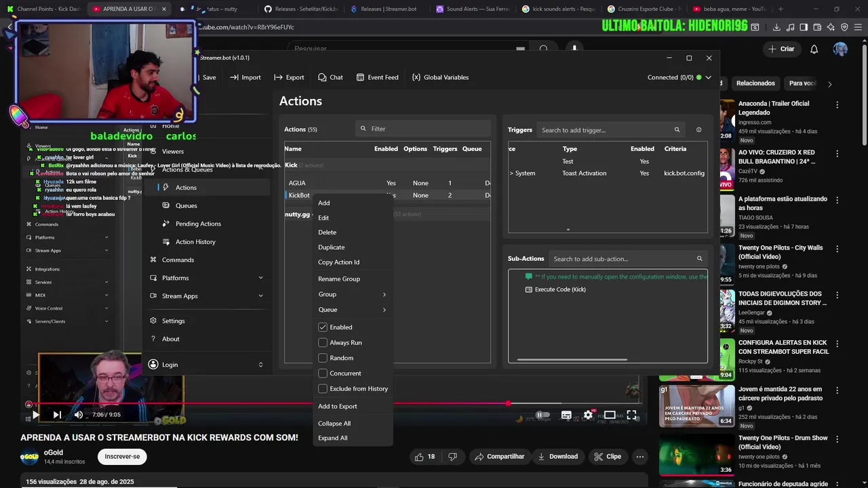Check Concurrent in the context menu
Image resolution: width=868 pixels, height=488 pixels.
[x=323, y=373]
